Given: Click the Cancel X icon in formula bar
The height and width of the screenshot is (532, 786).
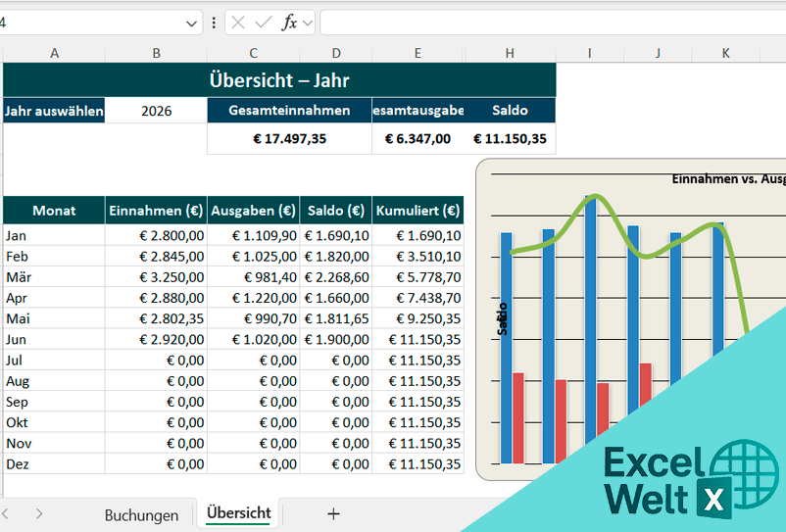Looking at the screenshot, I should pos(238,23).
